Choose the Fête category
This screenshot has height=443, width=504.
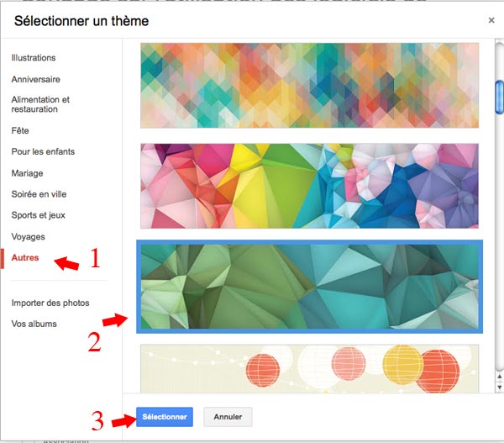[x=20, y=130]
